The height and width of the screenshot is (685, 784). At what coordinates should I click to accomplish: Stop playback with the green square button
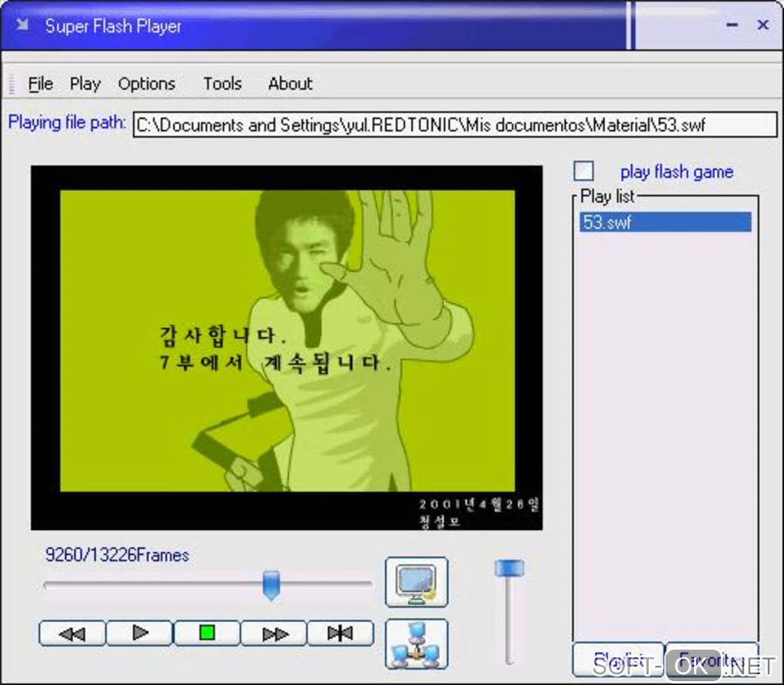point(207,633)
